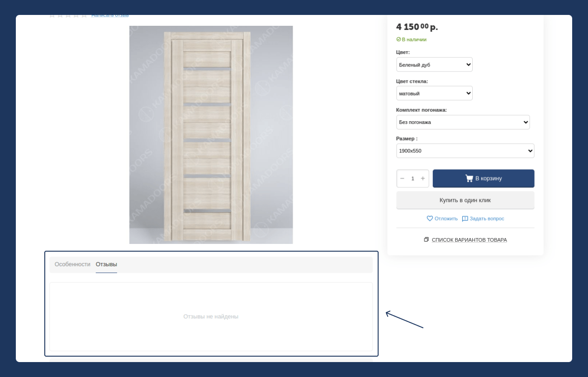Click the text Отзывы не найдены
The height and width of the screenshot is (377, 588).
211,316
